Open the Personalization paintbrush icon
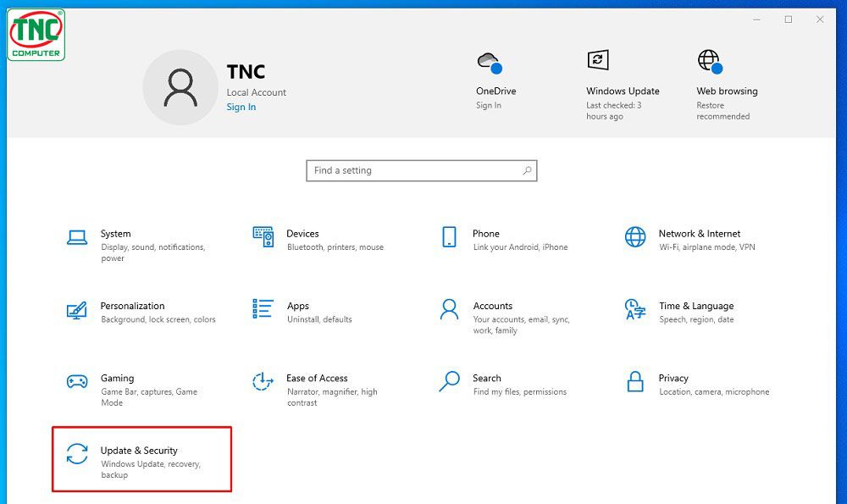Screen dimensions: 847x504 [x=77, y=309]
